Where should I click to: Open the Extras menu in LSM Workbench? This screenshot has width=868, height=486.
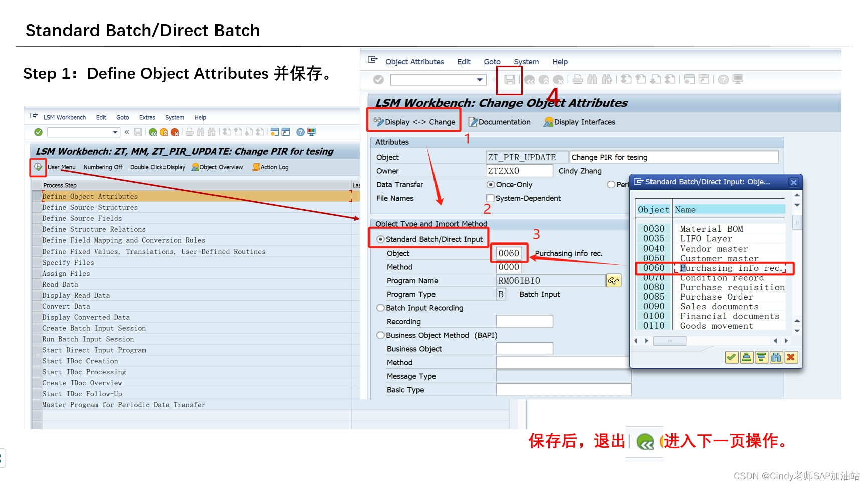coord(147,117)
